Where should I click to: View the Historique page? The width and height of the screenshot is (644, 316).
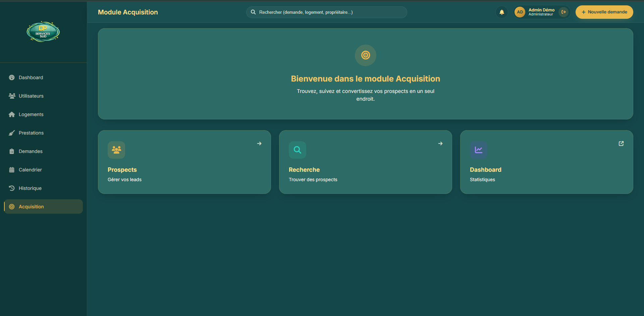point(43,188)
